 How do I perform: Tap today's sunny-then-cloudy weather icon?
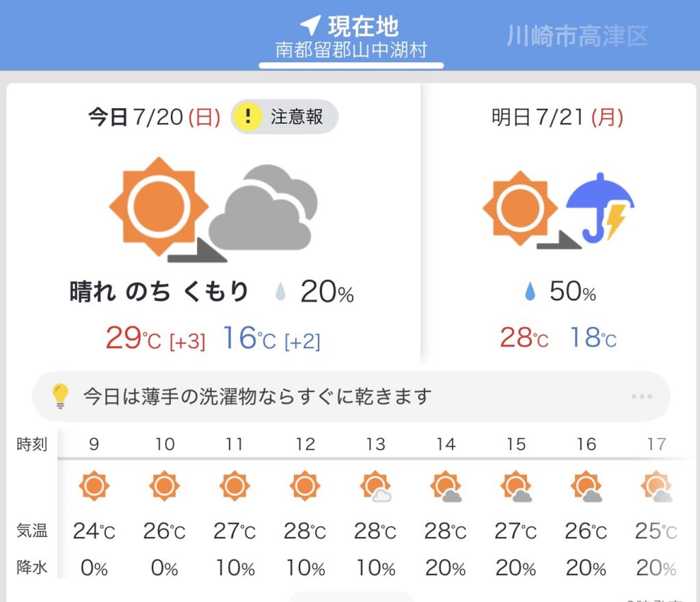pyautogui.click(x=213, y=209)
